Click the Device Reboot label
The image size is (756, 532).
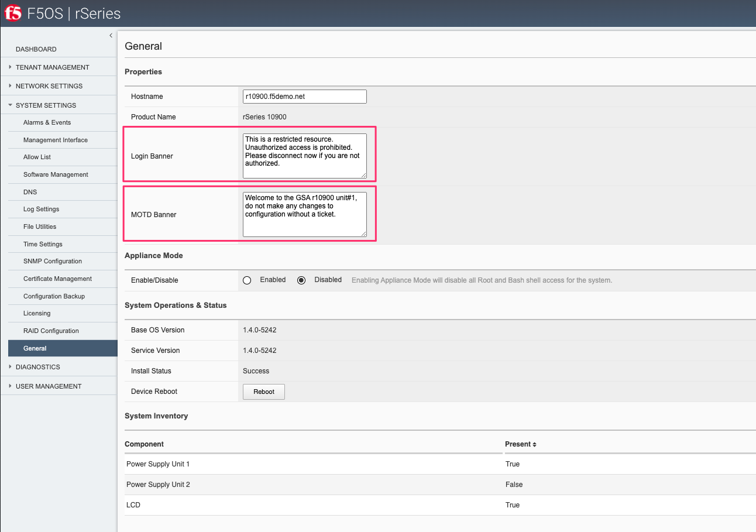(154, 392)
